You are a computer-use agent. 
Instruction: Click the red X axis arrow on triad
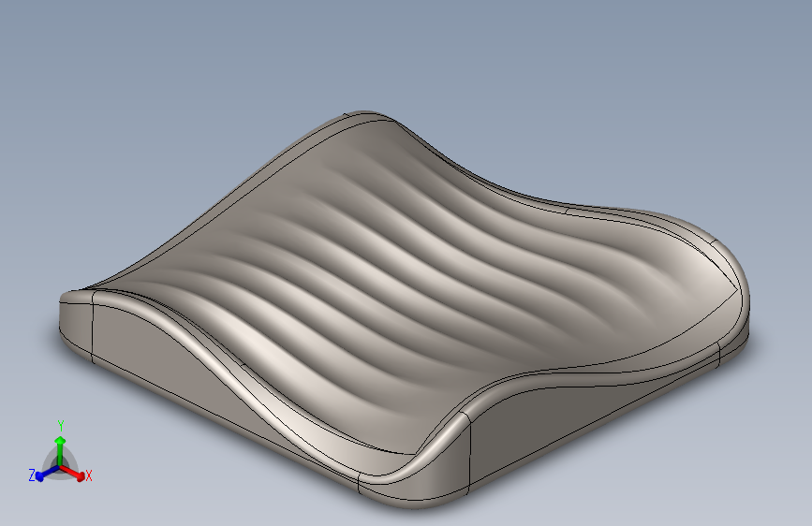coord(72,472)
